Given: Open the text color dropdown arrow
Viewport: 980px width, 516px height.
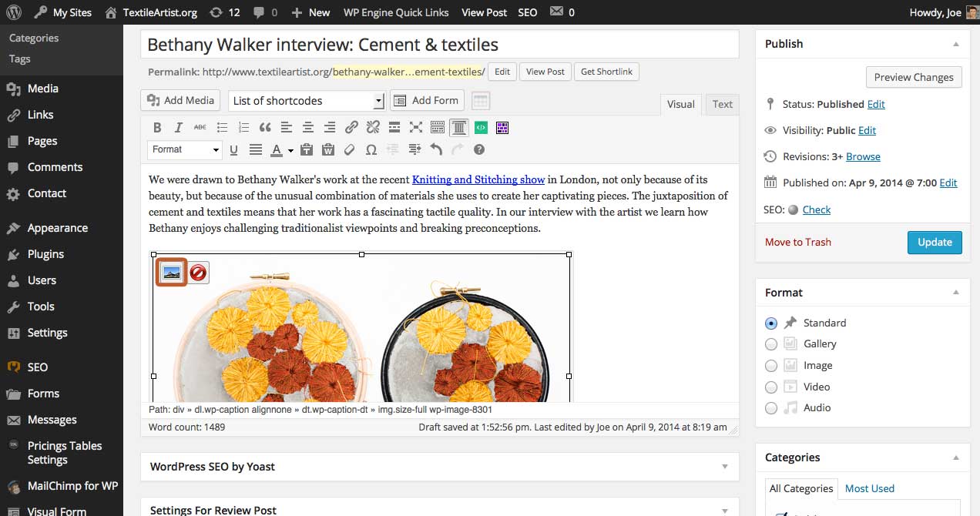Looking at the screenshot, I should 290,150.
